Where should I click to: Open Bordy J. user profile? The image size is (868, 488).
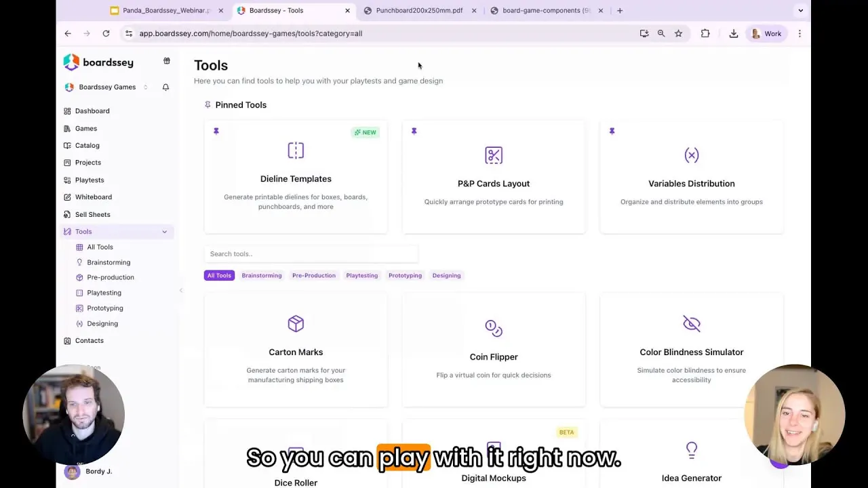pyautogui.click(x=89, y=471)
